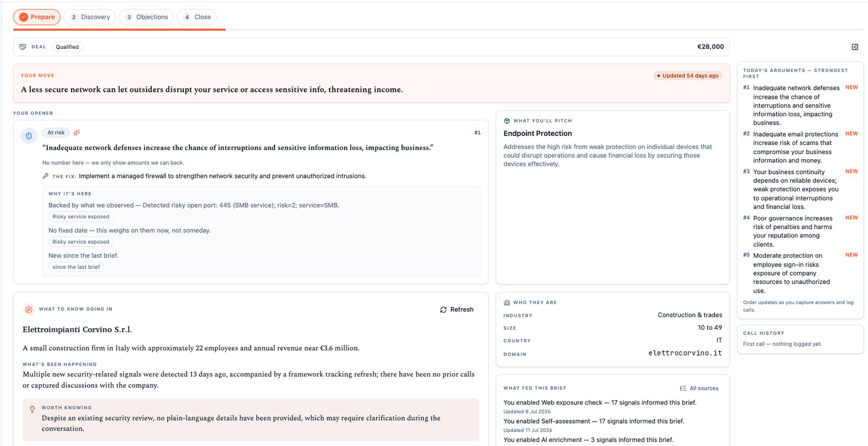The width and height of the screenshot is (868, 446).
Task: Select argument #1 Inadequate network defenses
Action: (x=800, y=105)
